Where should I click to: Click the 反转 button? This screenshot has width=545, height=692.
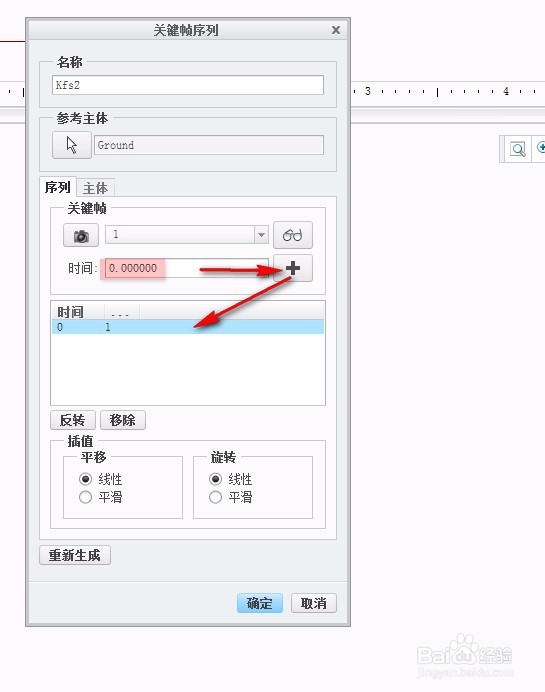click(x=73, y=420)
